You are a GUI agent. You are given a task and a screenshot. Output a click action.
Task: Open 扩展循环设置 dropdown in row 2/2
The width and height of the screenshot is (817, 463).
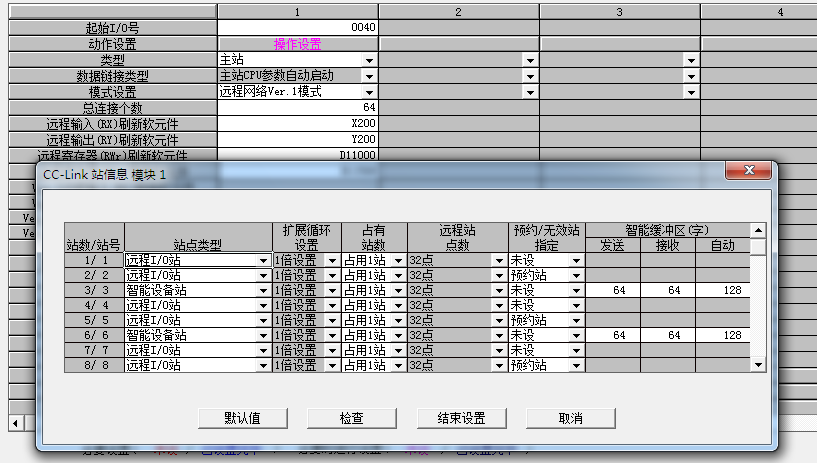332,275
